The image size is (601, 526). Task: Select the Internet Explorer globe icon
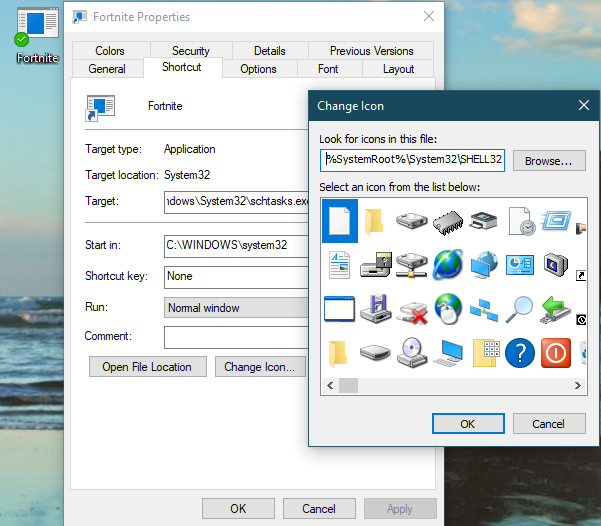click(448, 265)
